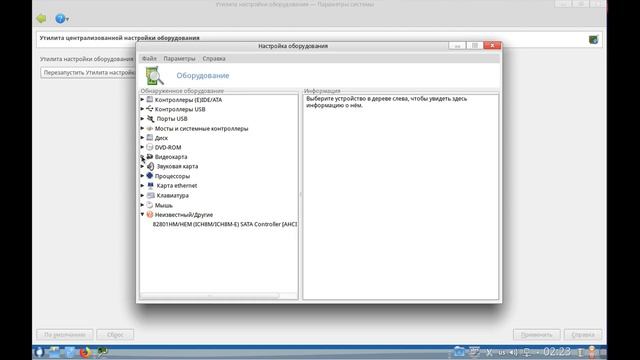The width and height of the screenshot is (640, 360).
Task: Click the taskbar clock showing 02:23
Action: pos(557,351)
